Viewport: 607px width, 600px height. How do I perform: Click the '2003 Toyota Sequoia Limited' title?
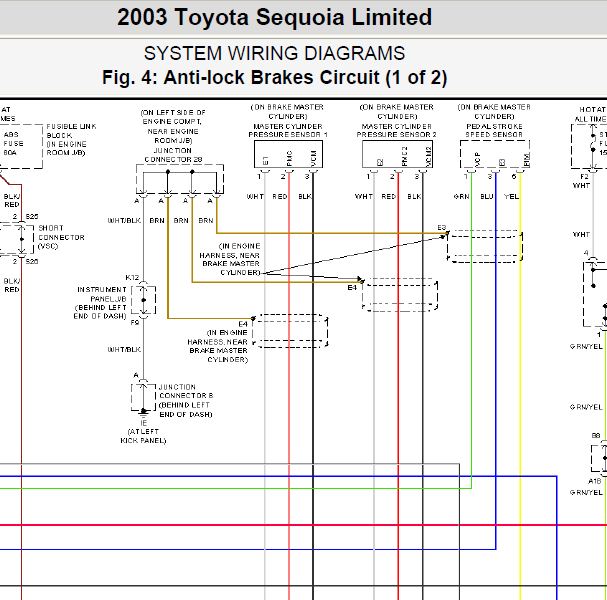coord(274,17)
